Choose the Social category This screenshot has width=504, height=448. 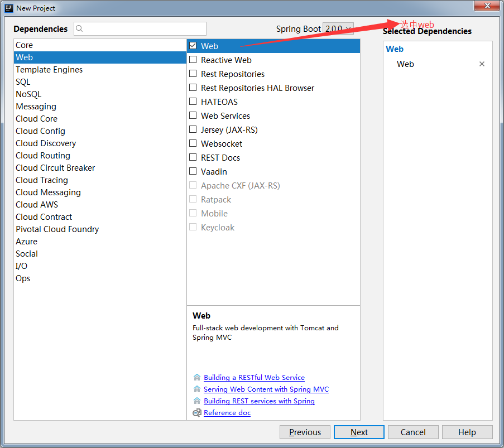[x=100, y=254]
